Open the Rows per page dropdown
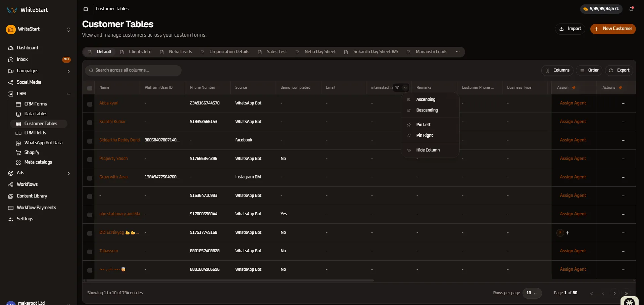Viewport: 644px width, 305px height. [532, 293]
